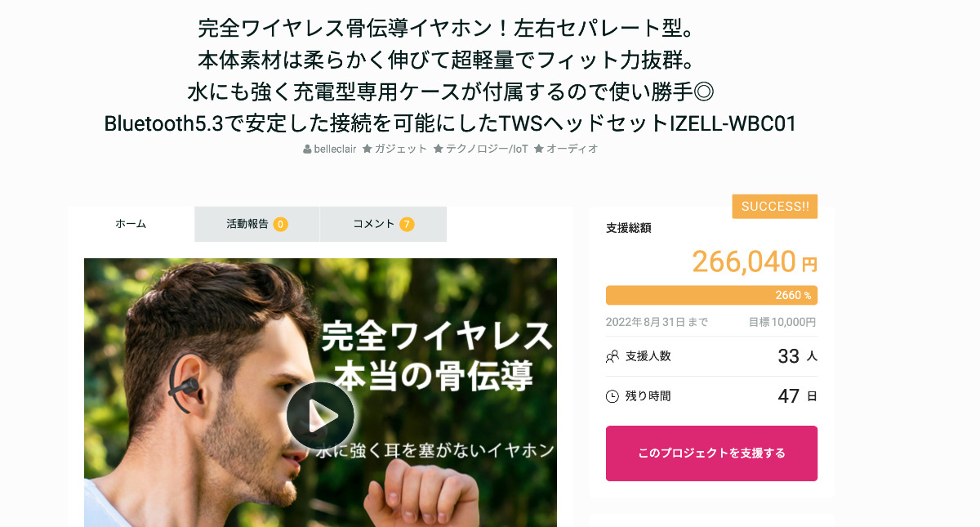Screen dimensions: 980x527
Task: Open the belleclair creator profile link
Action: tap(335, 149)
